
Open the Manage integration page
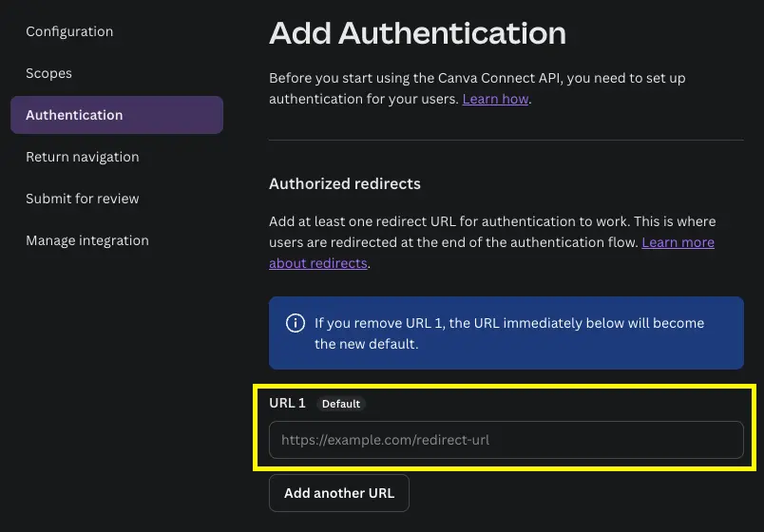87,240
